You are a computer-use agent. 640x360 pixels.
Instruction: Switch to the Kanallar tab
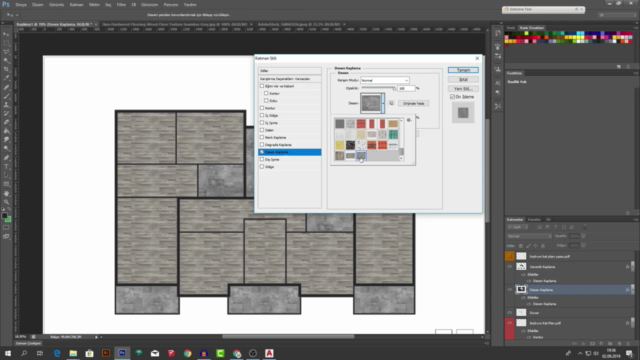(x=534, y=220)
